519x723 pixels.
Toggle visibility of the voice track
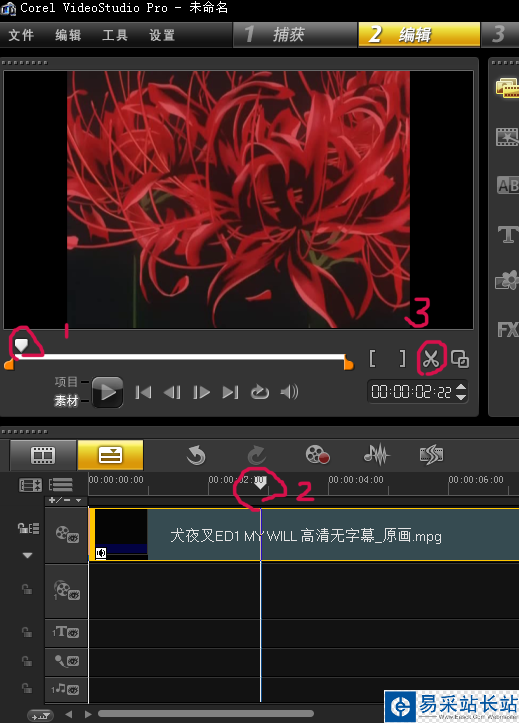67,662
